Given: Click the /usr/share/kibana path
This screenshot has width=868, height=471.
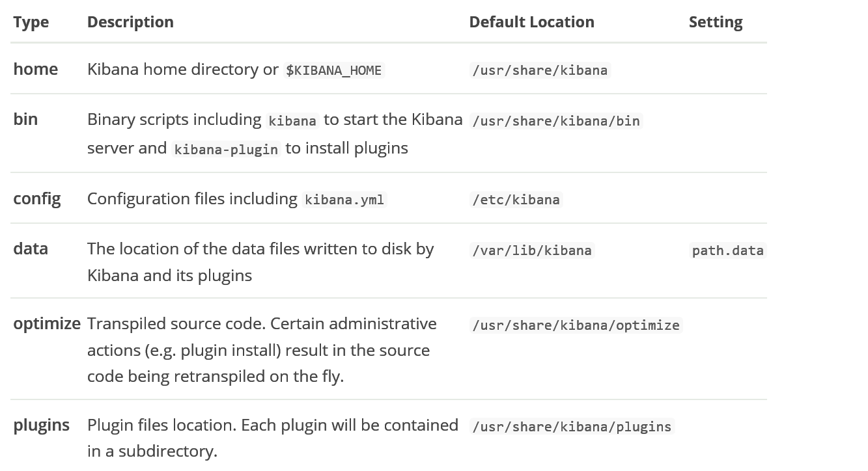Looking at the screenshot, I should click(x=540, y=70).
